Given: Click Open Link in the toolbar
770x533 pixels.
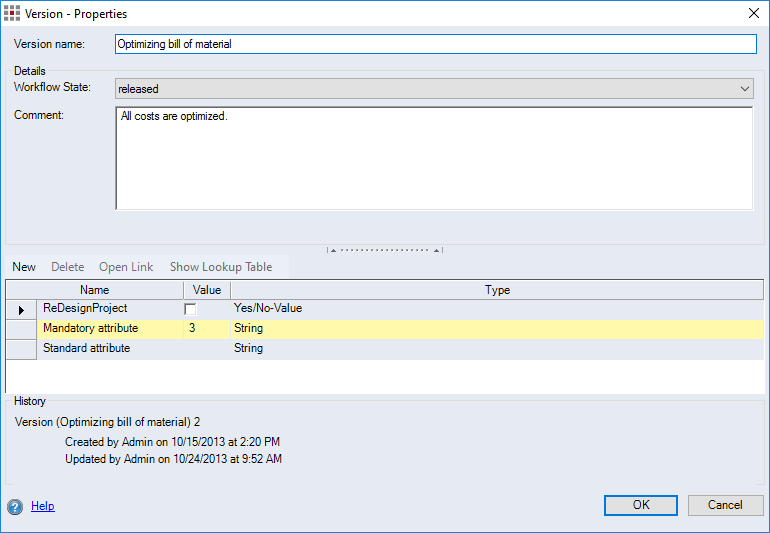Looking at the screenshot, I should point(126,267).
